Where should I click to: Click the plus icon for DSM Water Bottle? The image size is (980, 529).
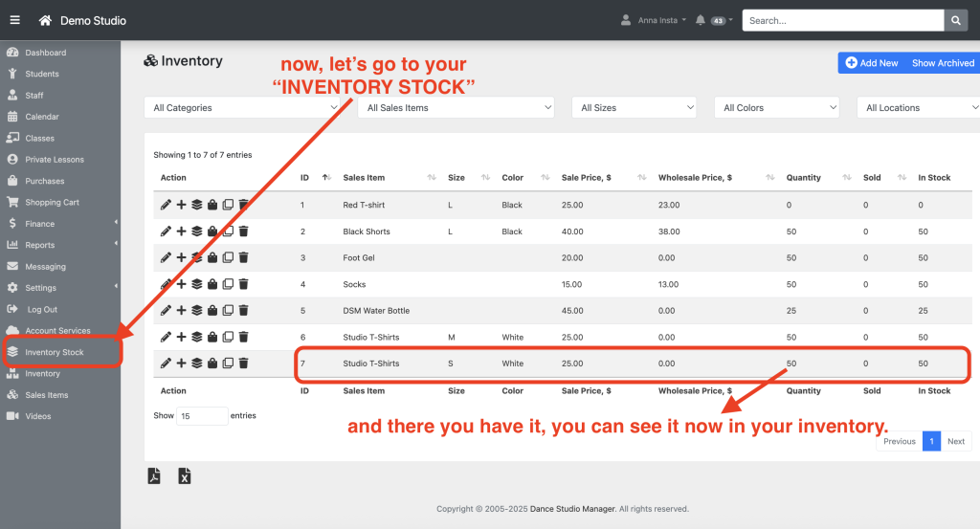point(181,310)
